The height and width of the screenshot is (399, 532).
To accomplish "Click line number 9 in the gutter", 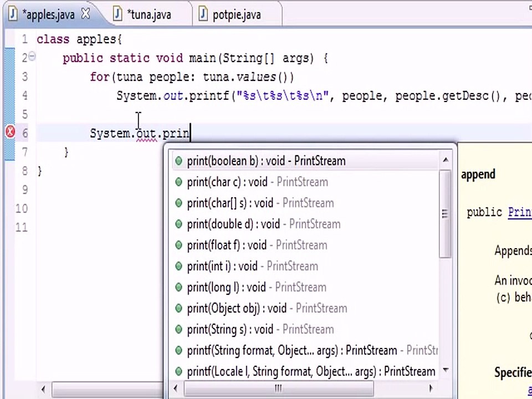I will [x=25, y=190].
